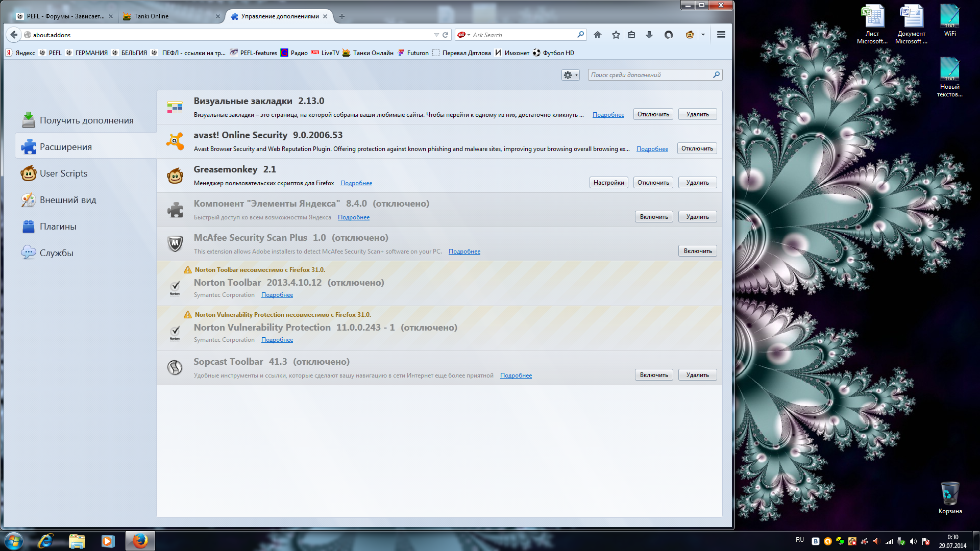Remove Sopcast Toolbar with Удалить
Viewport: 980px width, 551px height.
click(x=697, y=375)
